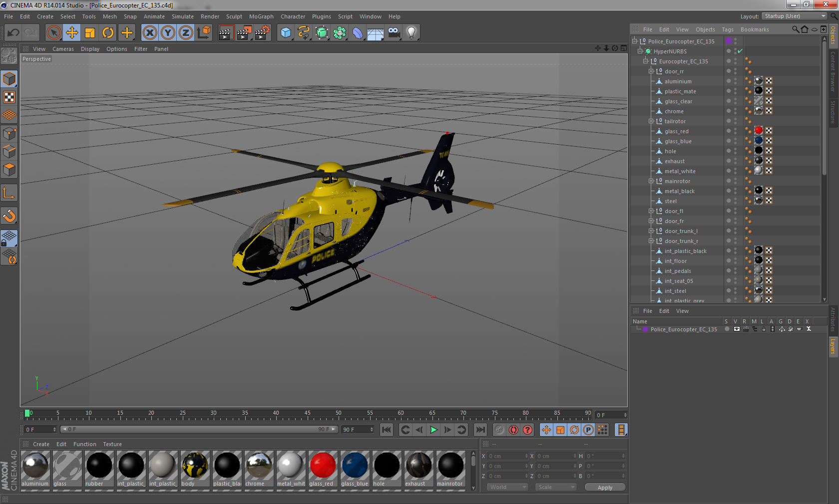The width and height of the screenshot is (839, 504).
Task: Expand the door_trunk_l object node
Action: [651, 231]
